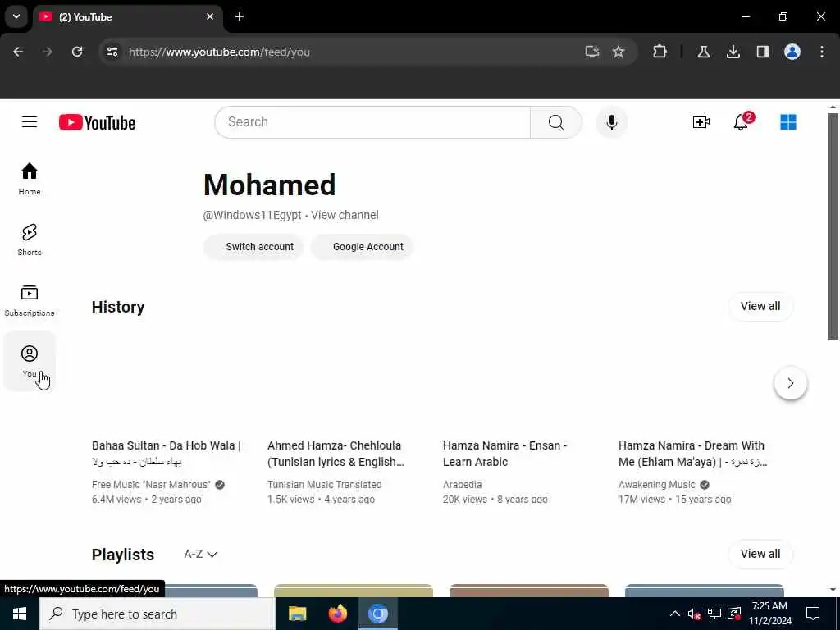Viewport: 840px width, 630px height.
Task: Open Chrome Labs flask icon
Action: point(703,52)
